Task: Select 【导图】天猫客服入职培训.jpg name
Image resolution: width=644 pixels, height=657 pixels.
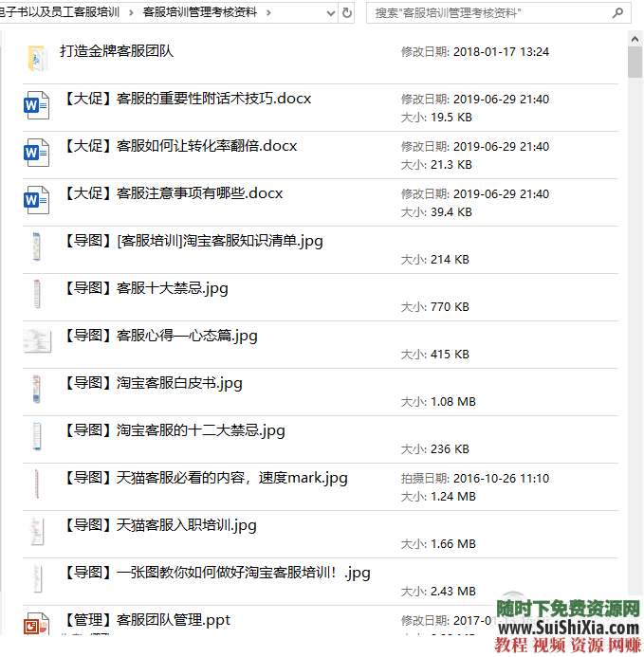Action: 159,525
